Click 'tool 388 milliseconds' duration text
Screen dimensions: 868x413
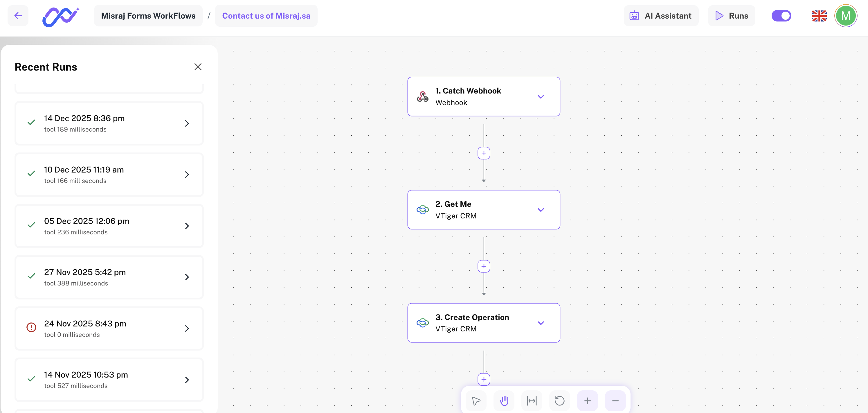tap(76, 283)
